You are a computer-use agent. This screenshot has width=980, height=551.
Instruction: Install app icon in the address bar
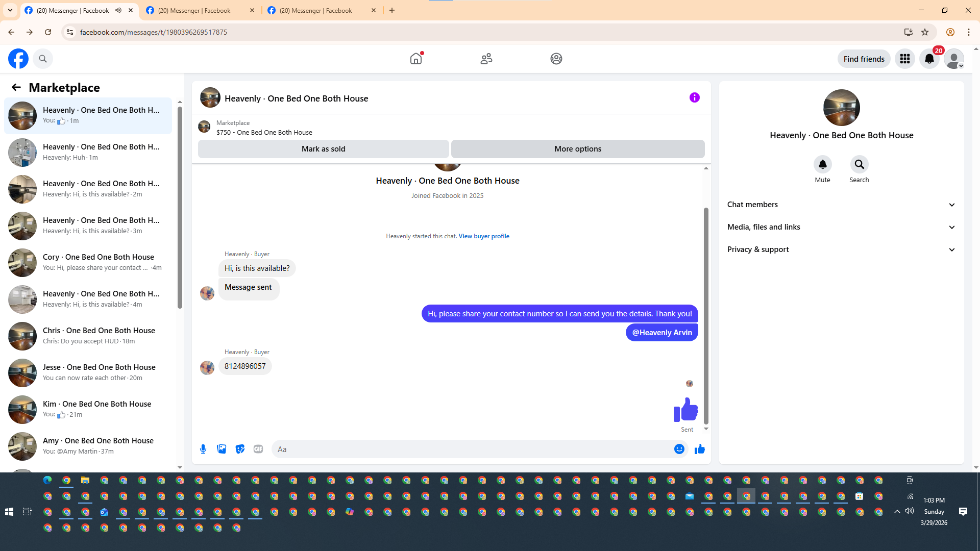pyautogui.click(x=909, y=32)
